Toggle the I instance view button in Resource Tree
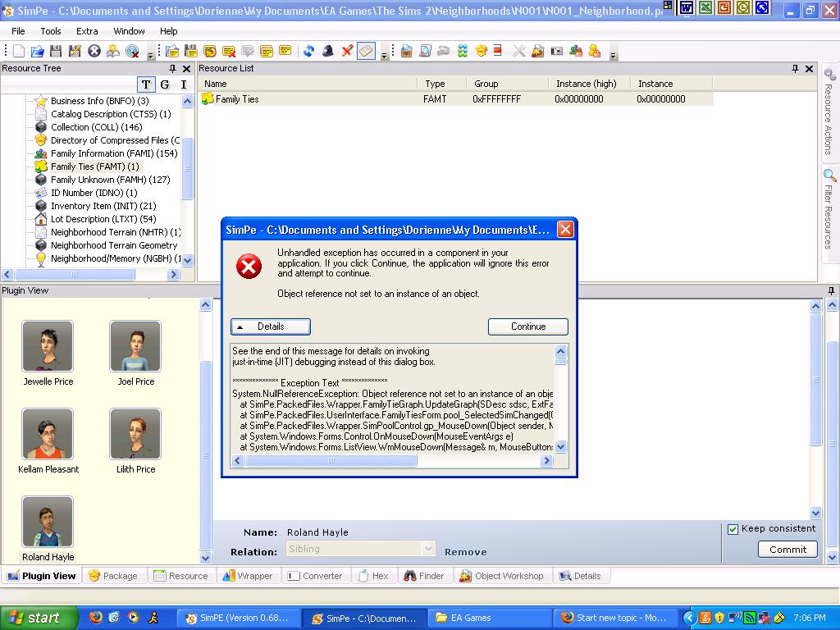 [x=183, y=84]
